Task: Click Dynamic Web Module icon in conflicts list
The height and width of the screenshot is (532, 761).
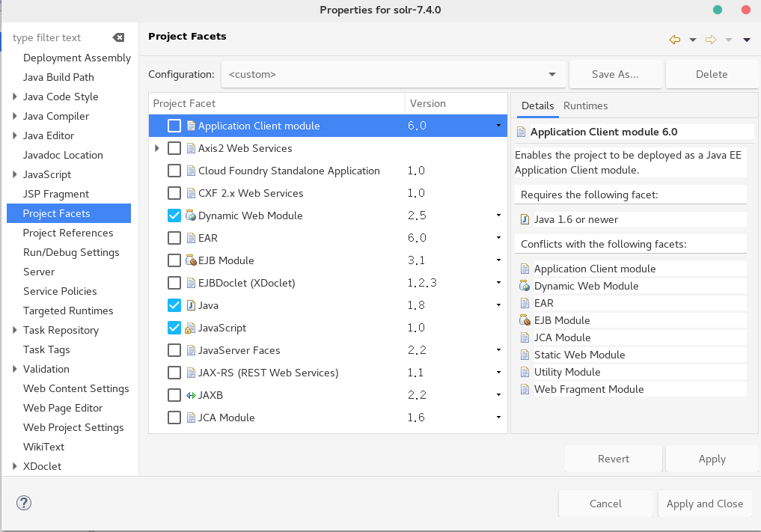Action: pos(525,286)
